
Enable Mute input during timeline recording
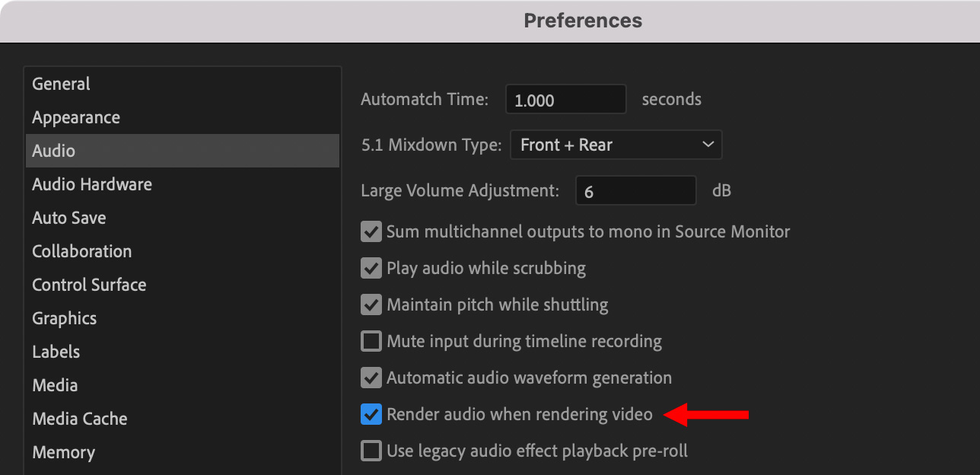tap(371, 341)
